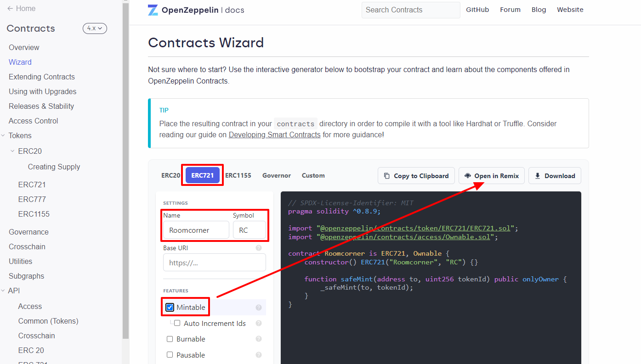
Task: Click the Name field containing Roomcorner
Action: tap(196, 230)
